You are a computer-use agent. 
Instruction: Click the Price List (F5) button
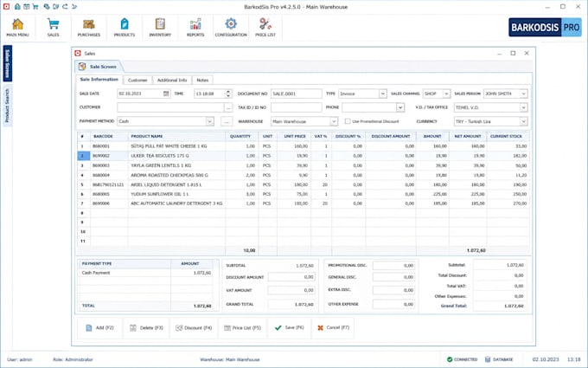(243, 328)
